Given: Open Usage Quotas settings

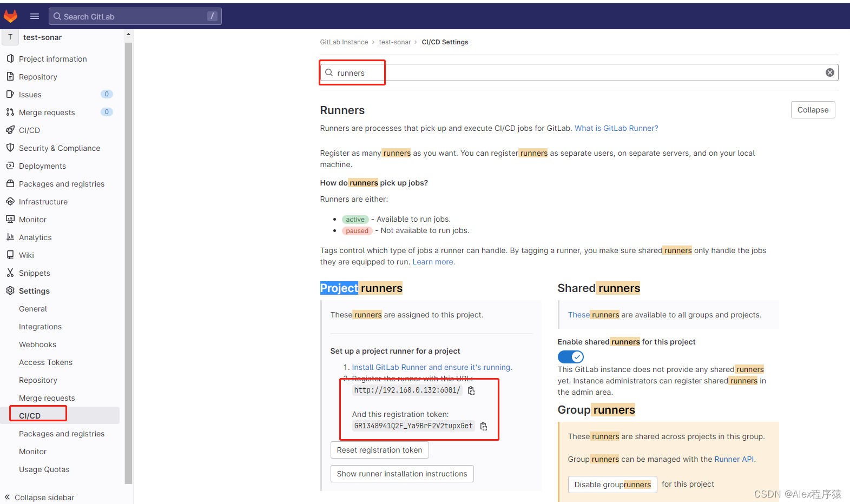Looking at the screenshot, I should [x=44, y=469].
